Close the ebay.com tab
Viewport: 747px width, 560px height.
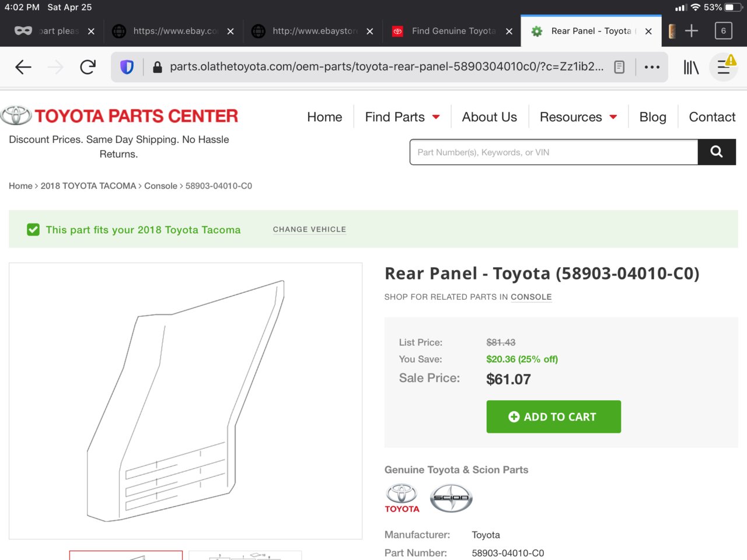tap(231, 32)
